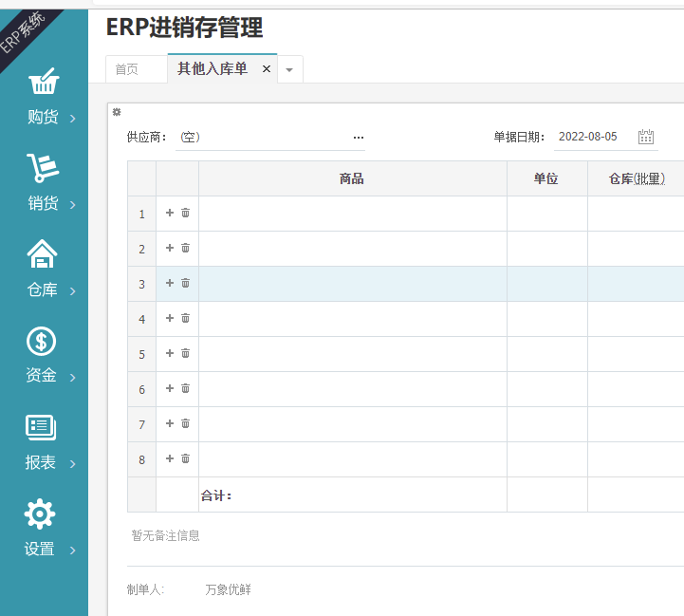The image size is (684, 616).
Task: Switch to the 首页 tab
Action: (127, 69)
